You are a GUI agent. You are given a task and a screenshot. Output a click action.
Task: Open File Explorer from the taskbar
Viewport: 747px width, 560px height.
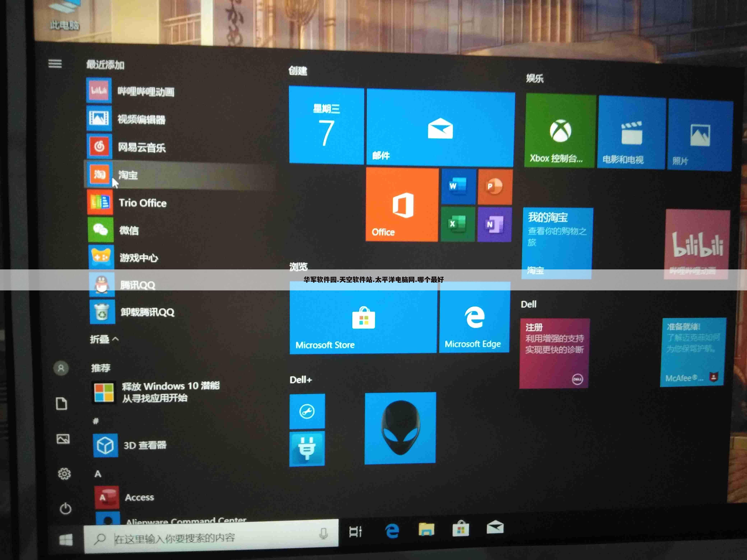tap(426, 529)
